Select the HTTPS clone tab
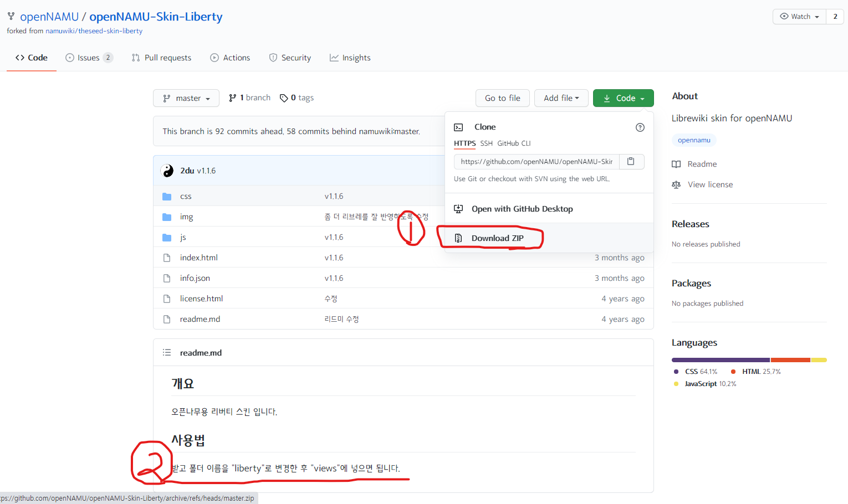 pos(464,143)
